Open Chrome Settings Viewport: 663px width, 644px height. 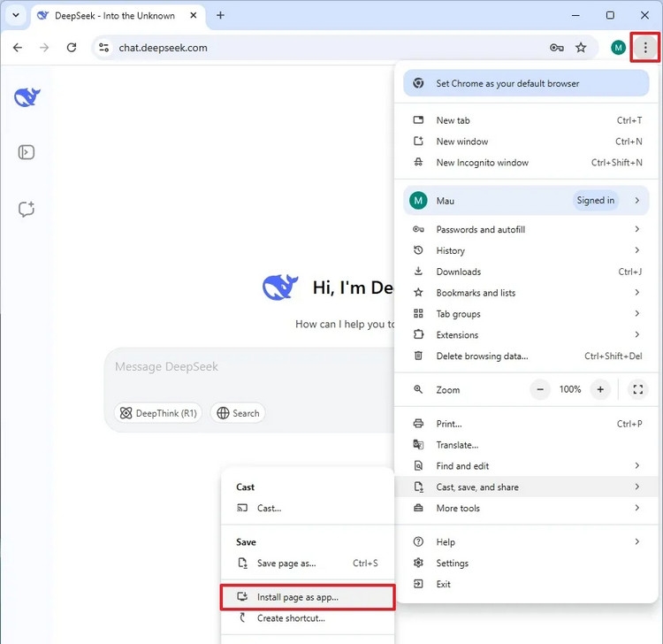click(526, 563)
